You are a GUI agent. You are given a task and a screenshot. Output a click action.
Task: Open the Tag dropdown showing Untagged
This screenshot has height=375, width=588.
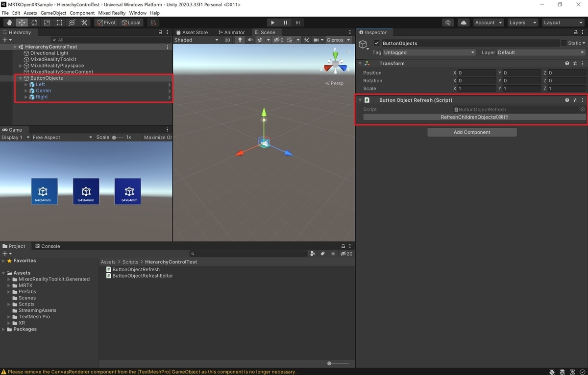point(429,52)
